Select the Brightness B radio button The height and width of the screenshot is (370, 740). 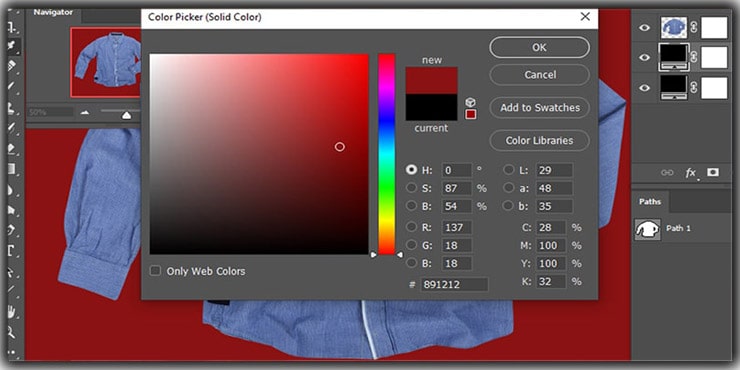pyautogui.click(x=412, y=206)
